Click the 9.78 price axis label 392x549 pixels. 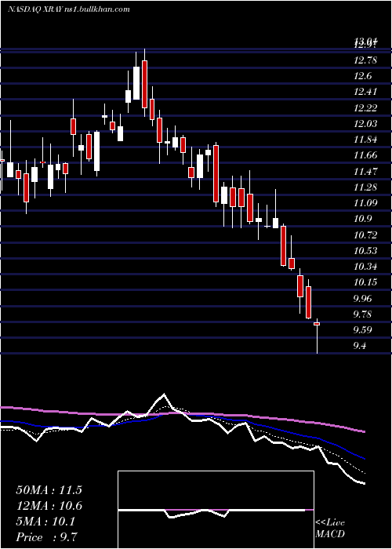click(x=363, y=314)
